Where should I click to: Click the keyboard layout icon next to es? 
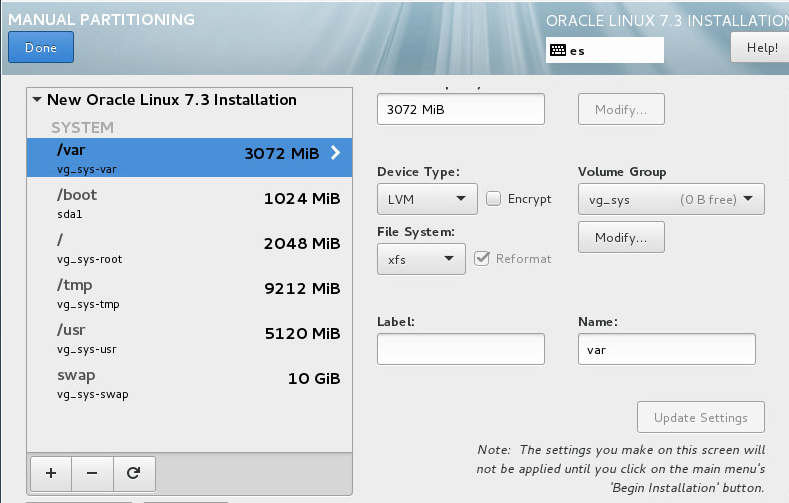click(558, 50)
